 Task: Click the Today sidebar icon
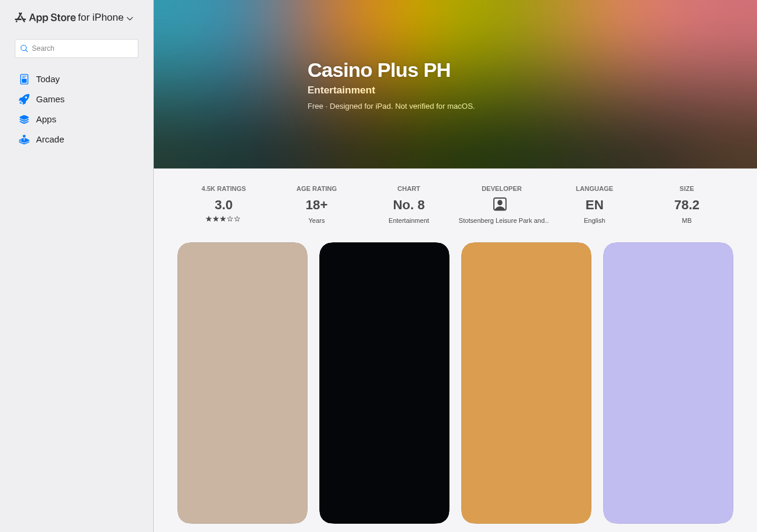tap(24, 79)
